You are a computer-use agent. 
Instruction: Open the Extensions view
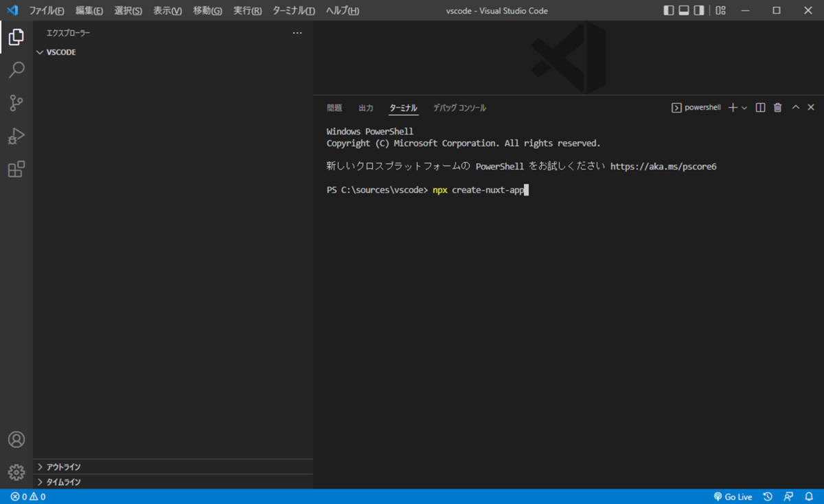click(x=16, y=169)
